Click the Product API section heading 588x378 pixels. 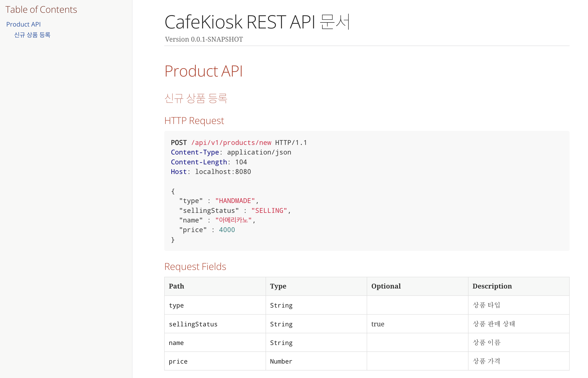point(203,71)
